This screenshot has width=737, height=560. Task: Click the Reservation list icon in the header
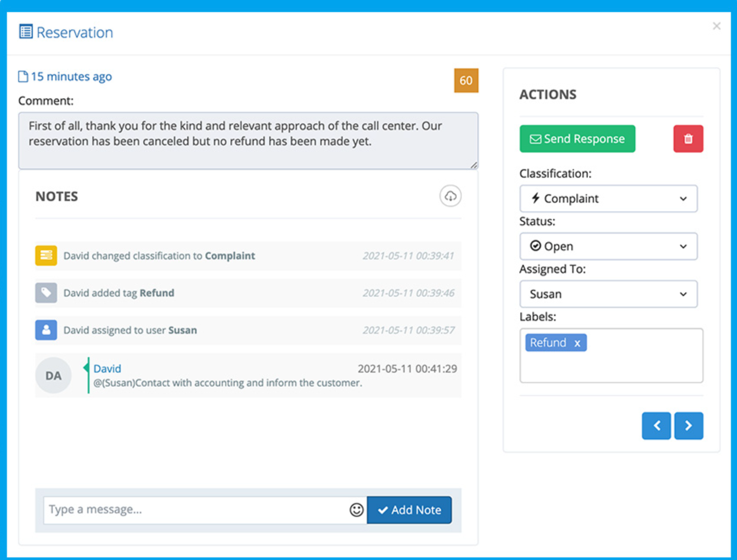[x=26, y=31]
